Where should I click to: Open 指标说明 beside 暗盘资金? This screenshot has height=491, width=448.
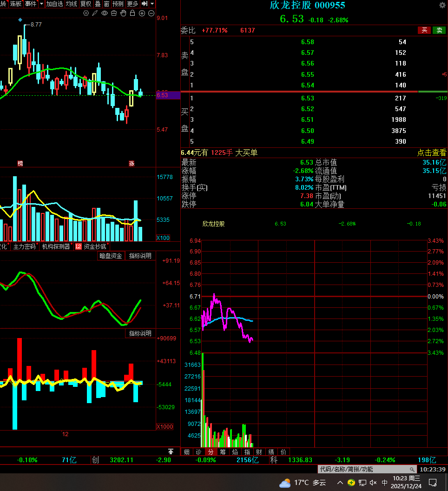140,256
